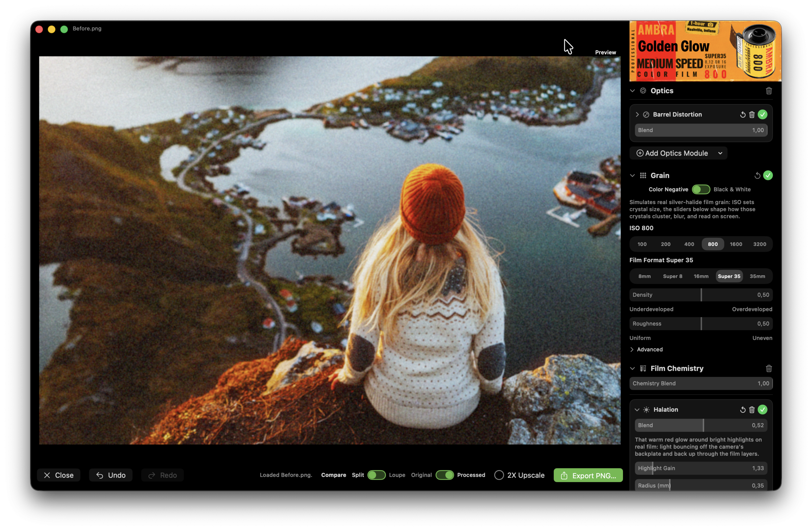Disable Barrel Distortion with green checkmark
The height and width of the screenshot is (531, 812).
pyautogui.click(x=763, y=115)
